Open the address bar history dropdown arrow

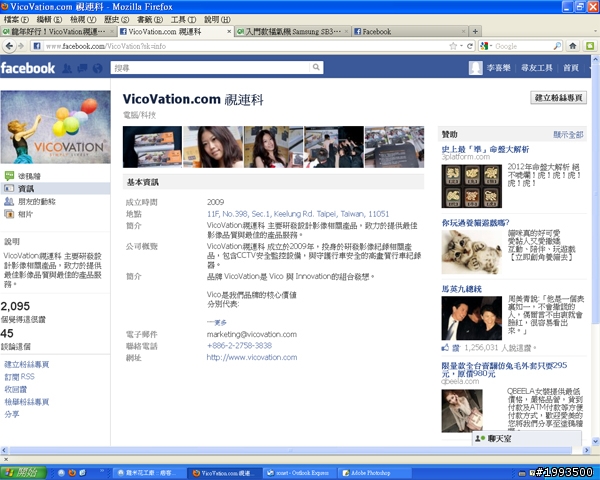point(461,46)
